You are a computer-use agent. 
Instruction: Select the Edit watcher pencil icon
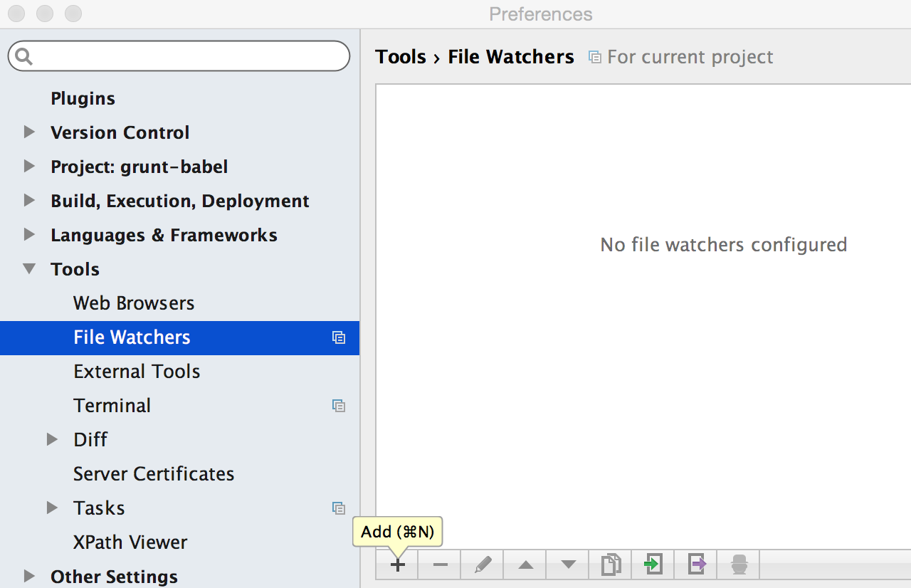[482, 565]
